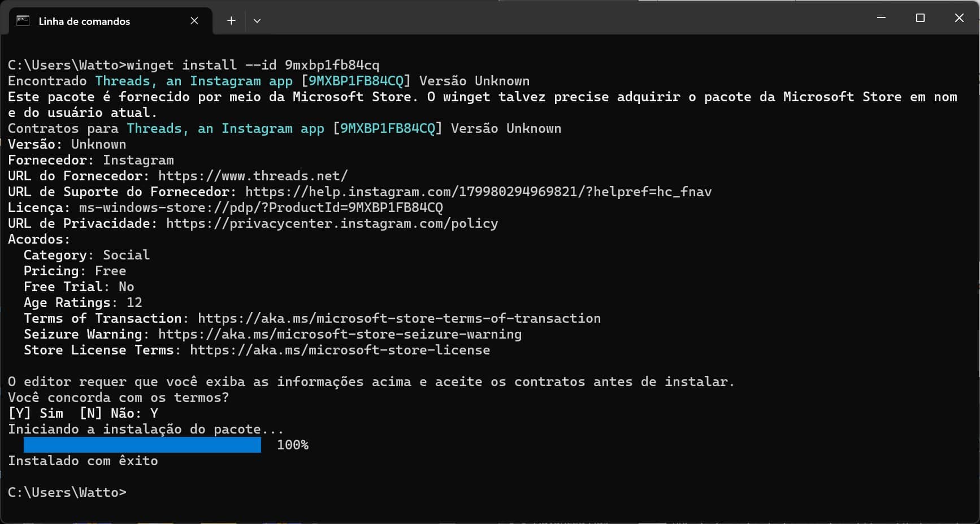Open a new tab with the plus button
Image resolution: width=980 pixels, height=524 pixels.
click(231, 21)
